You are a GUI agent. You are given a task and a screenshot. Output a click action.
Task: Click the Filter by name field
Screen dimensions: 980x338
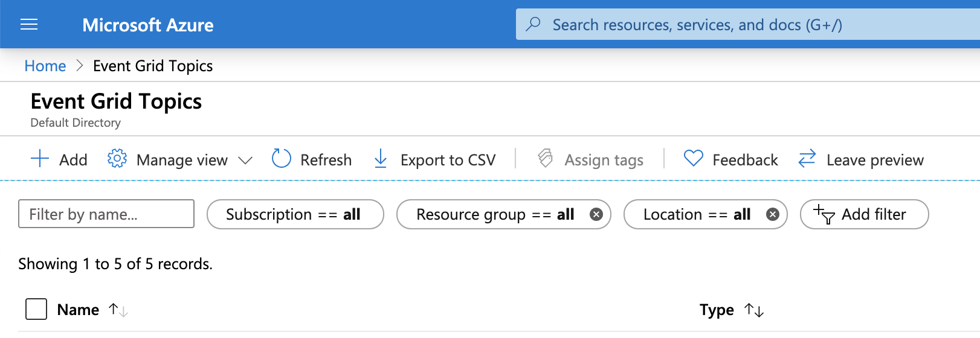click(x=106, y=214)
